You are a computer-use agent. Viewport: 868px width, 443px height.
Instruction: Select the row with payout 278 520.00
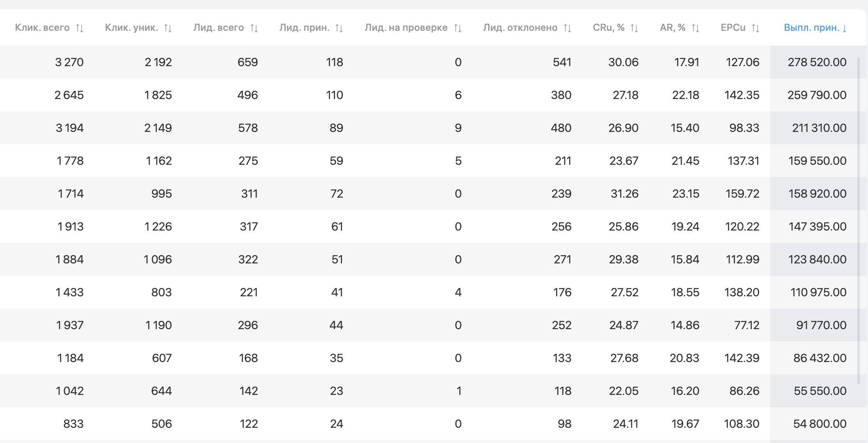pos(433,62)
